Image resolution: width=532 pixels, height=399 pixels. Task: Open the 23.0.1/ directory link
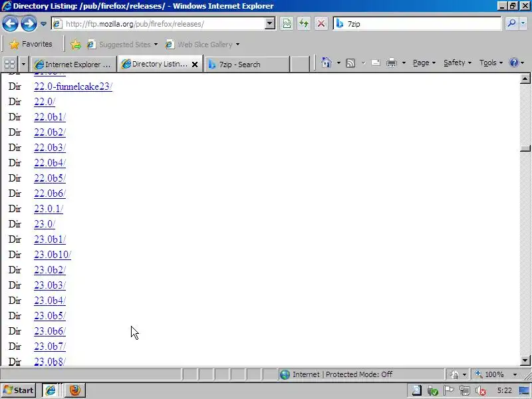[49, 209]
